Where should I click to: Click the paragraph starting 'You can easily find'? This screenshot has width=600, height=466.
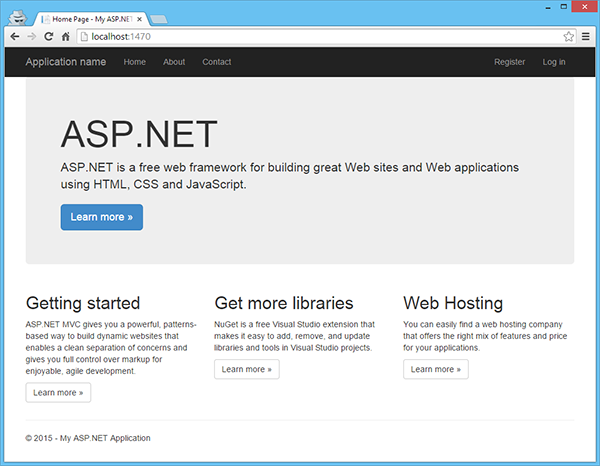tap(485, 336)
